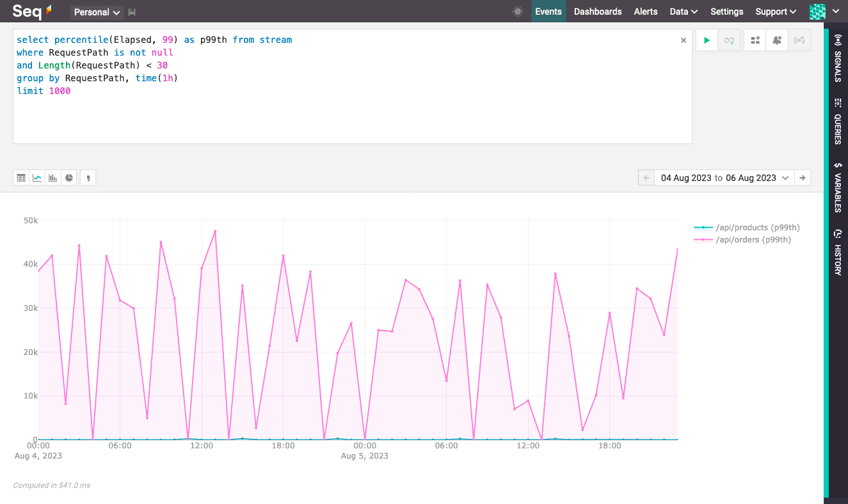Go to Alerts
This screenshot has height=504, width=848.
(646, 12)
